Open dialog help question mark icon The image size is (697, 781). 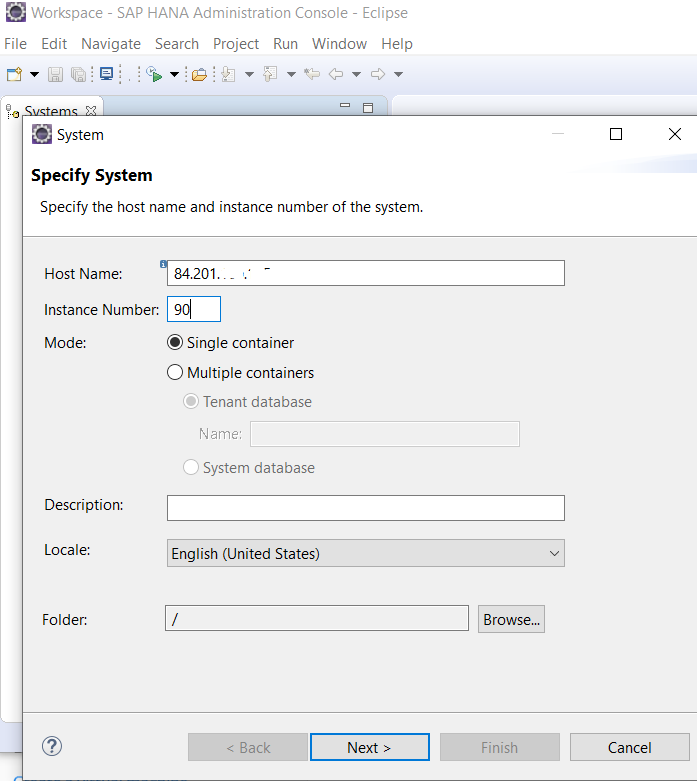(52, 746)
